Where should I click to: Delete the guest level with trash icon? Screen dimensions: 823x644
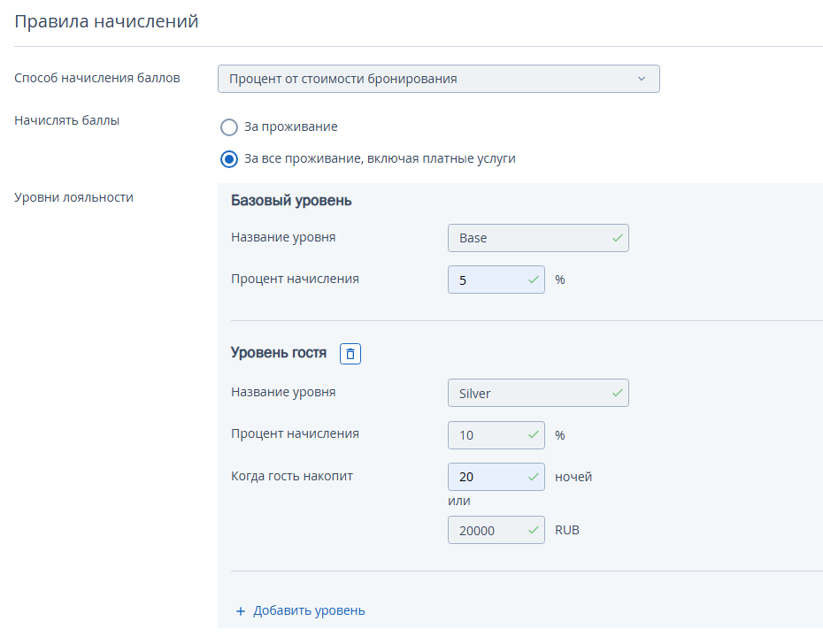tap(350, 354)
